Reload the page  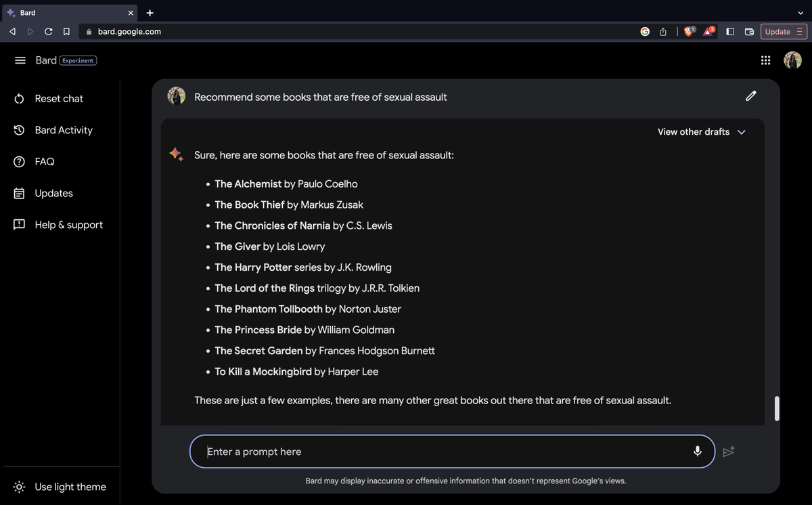(x=49, y=31)
